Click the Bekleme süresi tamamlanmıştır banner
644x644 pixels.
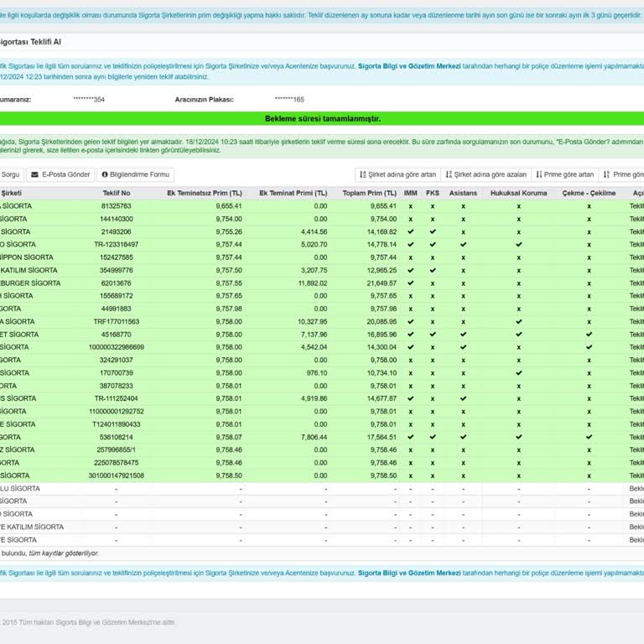[322, 119]
